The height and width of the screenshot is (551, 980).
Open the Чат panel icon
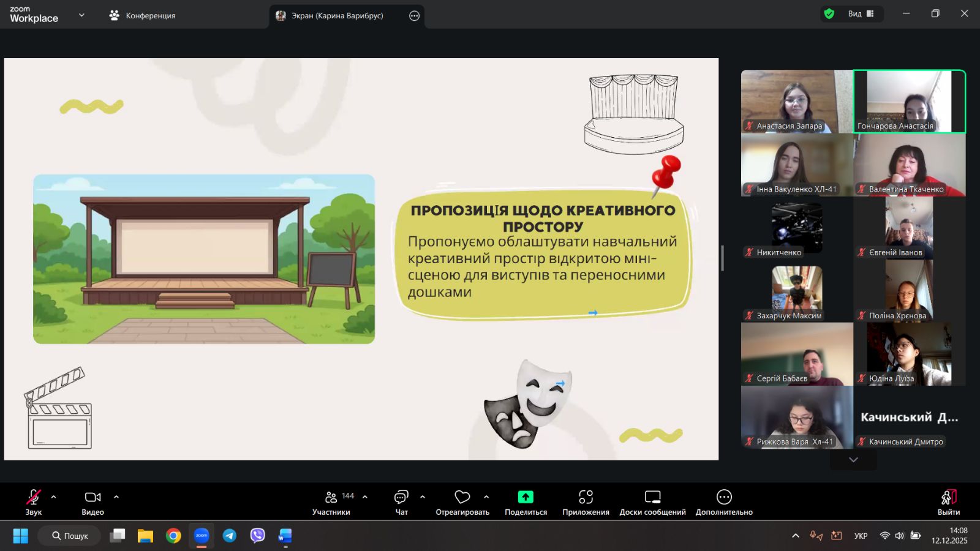pyautogui.click(x=401, y=497)
